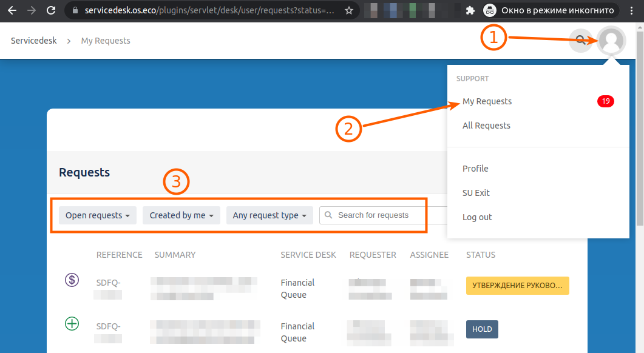Screen dimensions: 644x353
Task: Click the dollar sign request type icon
Action: tap(72, 280)
